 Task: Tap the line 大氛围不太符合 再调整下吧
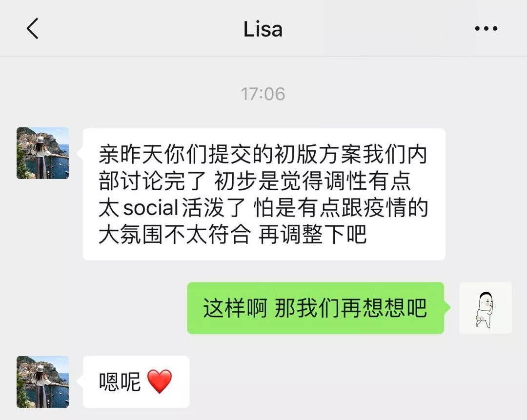coord(232,234)
